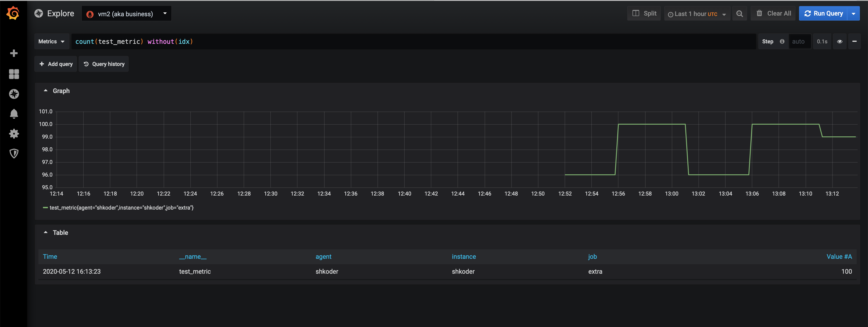Click the Run Query button
The height and width of the screenshot is (327, 868).
[x=823, y=14]
